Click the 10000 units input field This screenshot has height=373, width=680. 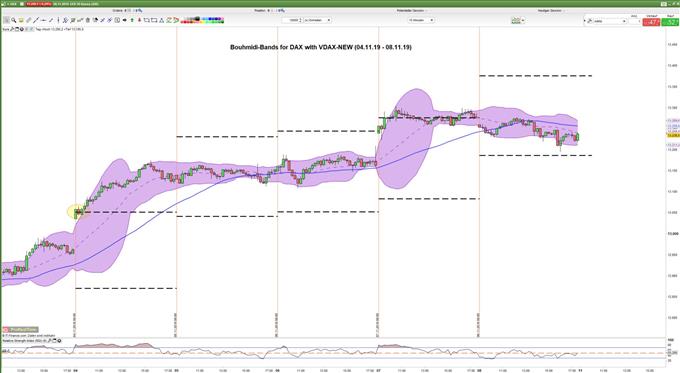pos(292,20)
